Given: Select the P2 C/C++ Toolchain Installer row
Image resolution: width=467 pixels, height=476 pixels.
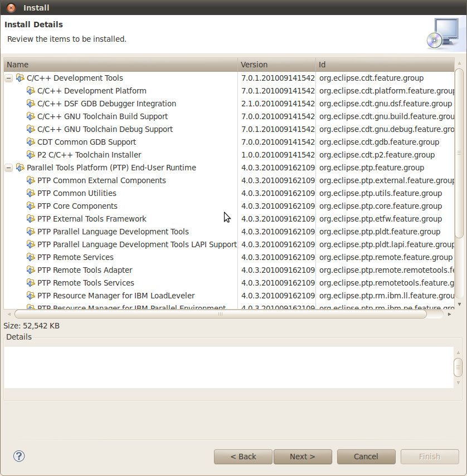Looking at the screenshot, I should (x=229, y=155).
